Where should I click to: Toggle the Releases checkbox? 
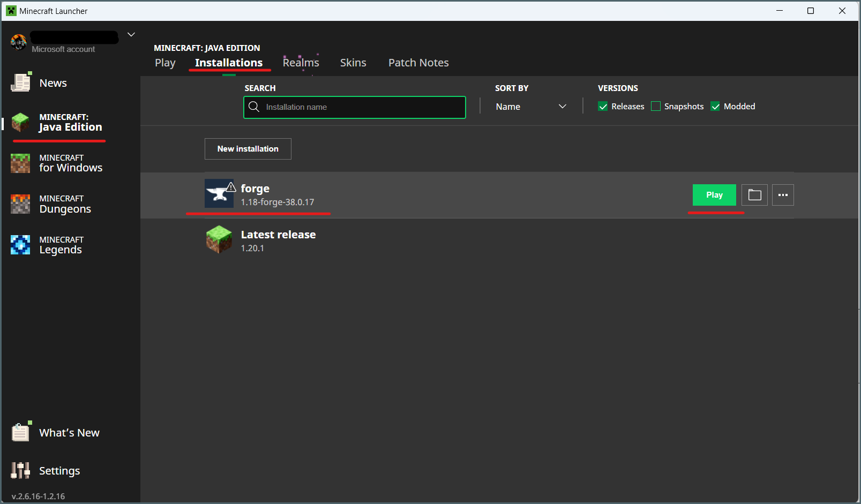click(603, 106)
